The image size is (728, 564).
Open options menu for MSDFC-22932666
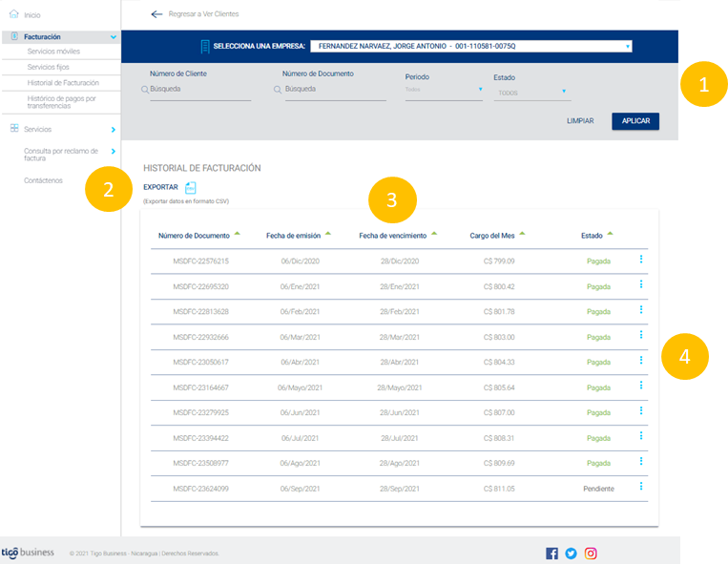click(641, 335)
